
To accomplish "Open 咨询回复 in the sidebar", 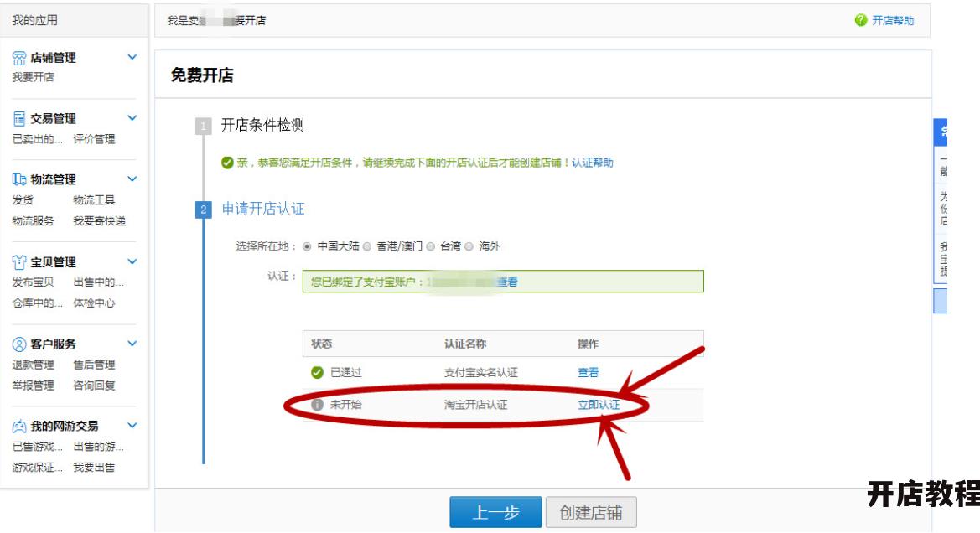I will click(x=95, y=386).
